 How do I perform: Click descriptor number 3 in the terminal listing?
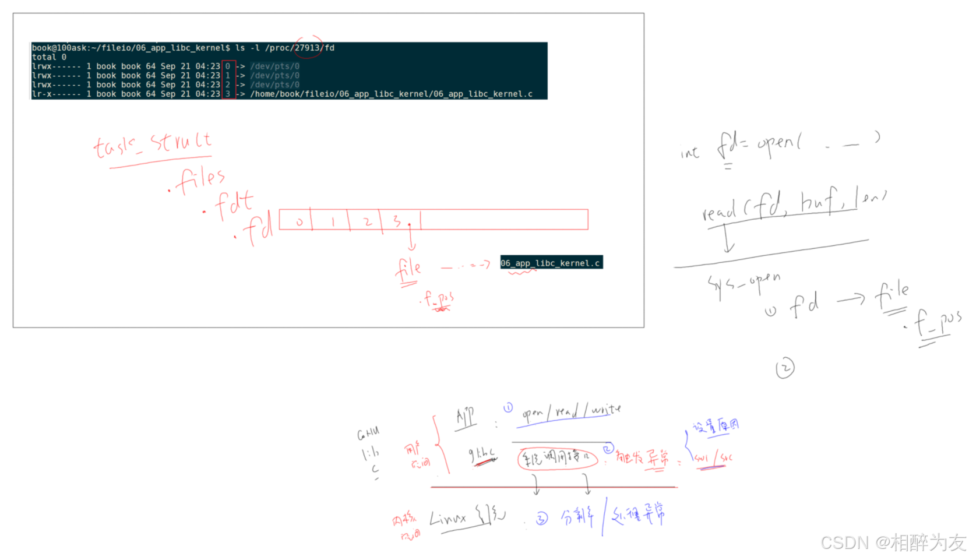[228, 94]
